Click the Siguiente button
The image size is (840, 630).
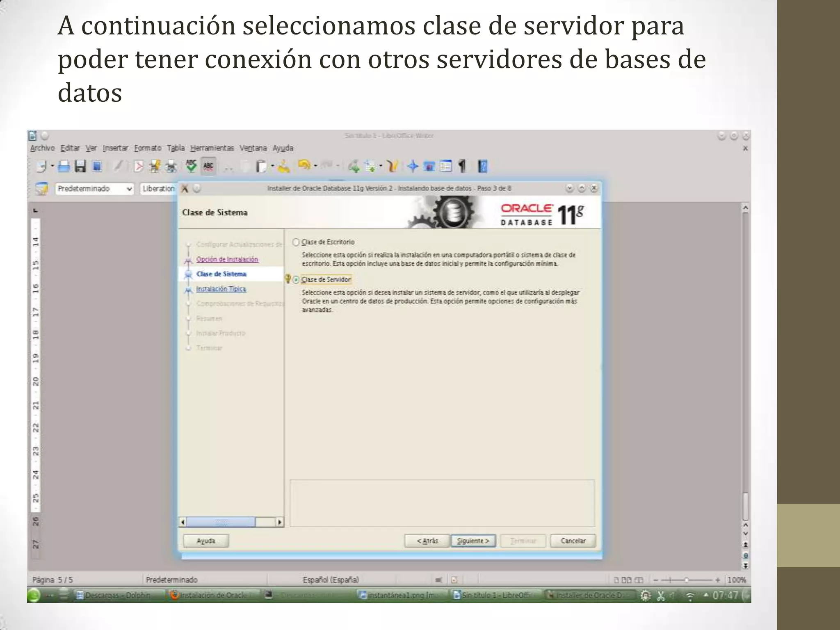[473, 541]
